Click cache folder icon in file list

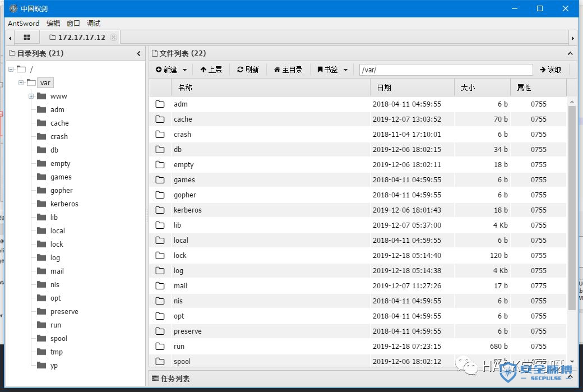tap(160, 119)
